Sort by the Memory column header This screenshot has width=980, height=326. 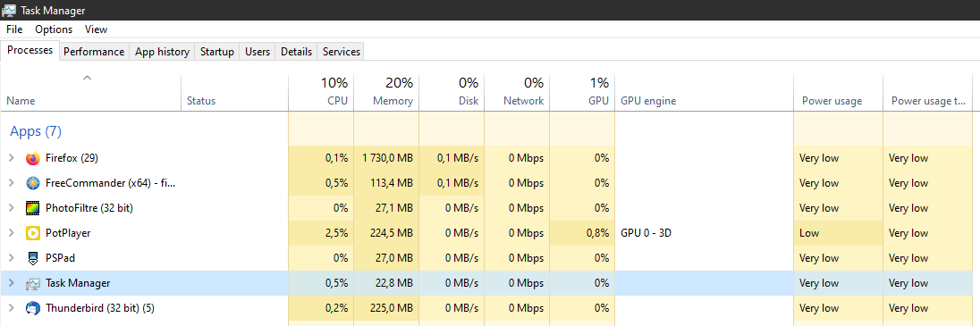click(386, 92)
